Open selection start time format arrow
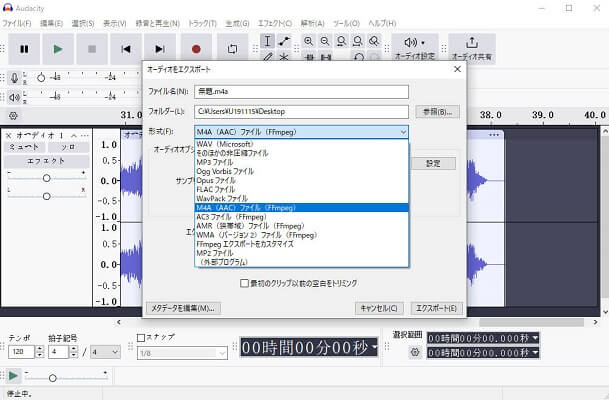Viewport: 609px width, 400px height. (535, 338)
